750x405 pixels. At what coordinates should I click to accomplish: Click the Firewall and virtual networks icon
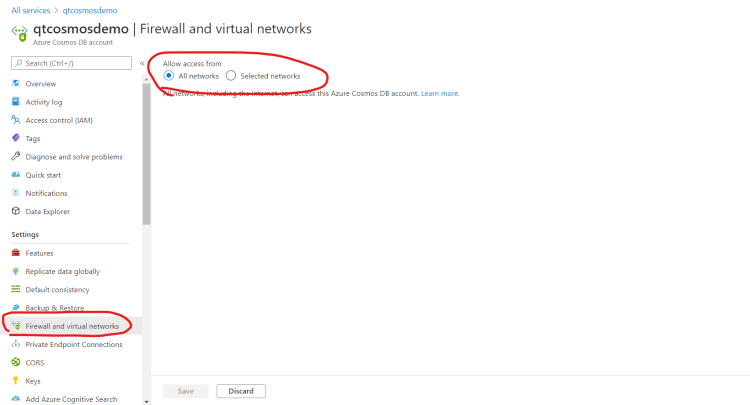point(16,326)
